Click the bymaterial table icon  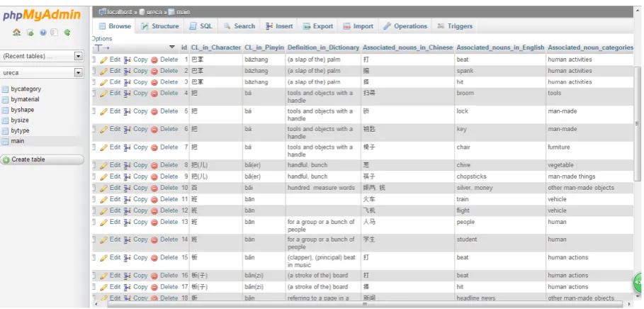pos(5,99)
